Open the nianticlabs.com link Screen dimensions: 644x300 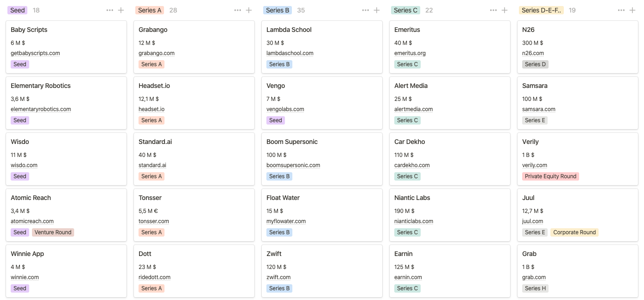pyautogui.click(x=414, y=221)
